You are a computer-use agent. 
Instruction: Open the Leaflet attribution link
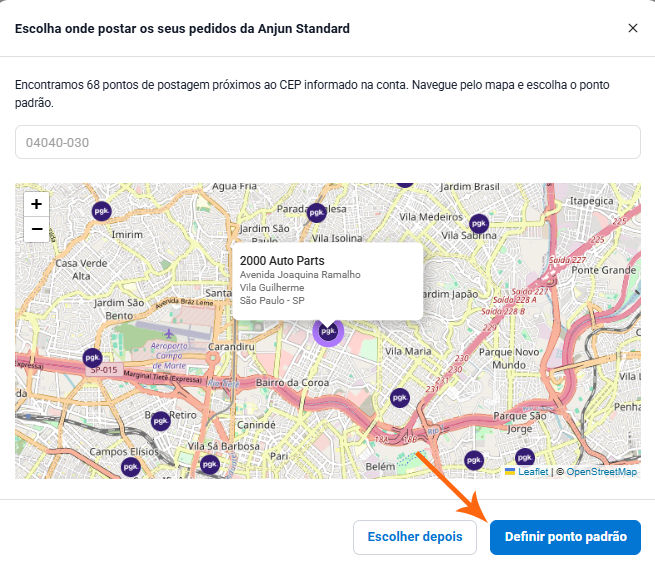click(x=531, y=472)
